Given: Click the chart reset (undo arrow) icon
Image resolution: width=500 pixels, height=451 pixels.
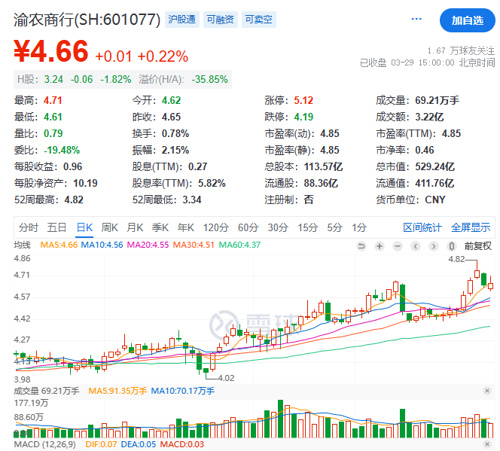Looking at the screenshot, I should (361, 246).
